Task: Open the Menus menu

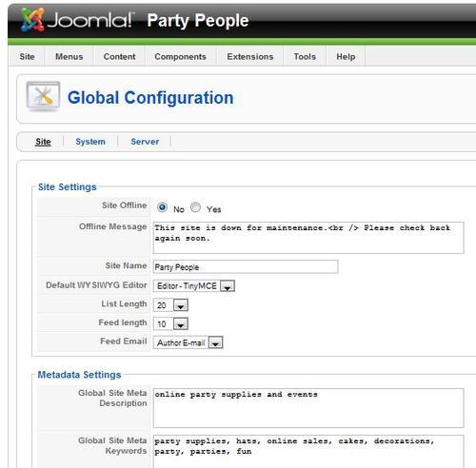Action: point(69,56)
